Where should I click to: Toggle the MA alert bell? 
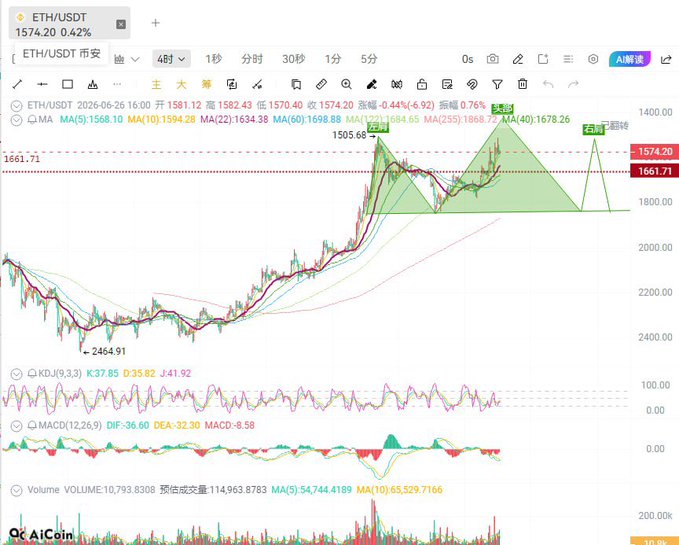pos(32,120)
